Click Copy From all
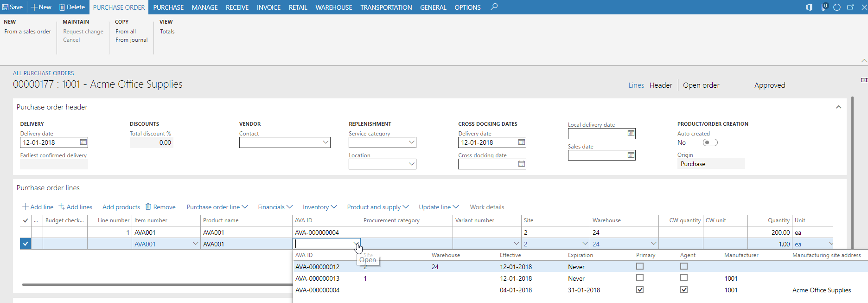 point(126,32)
